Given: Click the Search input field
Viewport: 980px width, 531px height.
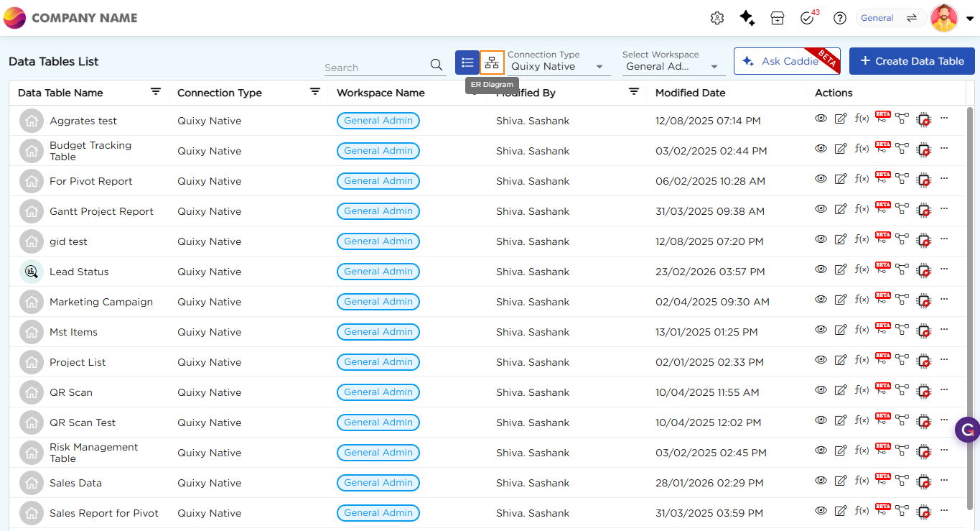Looking at the screenshot, I should click(x=375, y=67).
